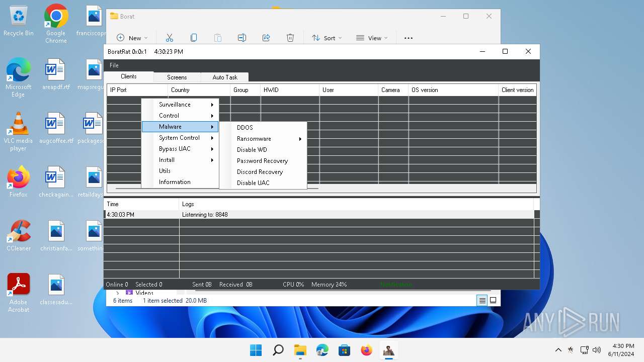Launch Google Chrome from the desktop
The height and width of the screenshot is (362, 644).
56,24
